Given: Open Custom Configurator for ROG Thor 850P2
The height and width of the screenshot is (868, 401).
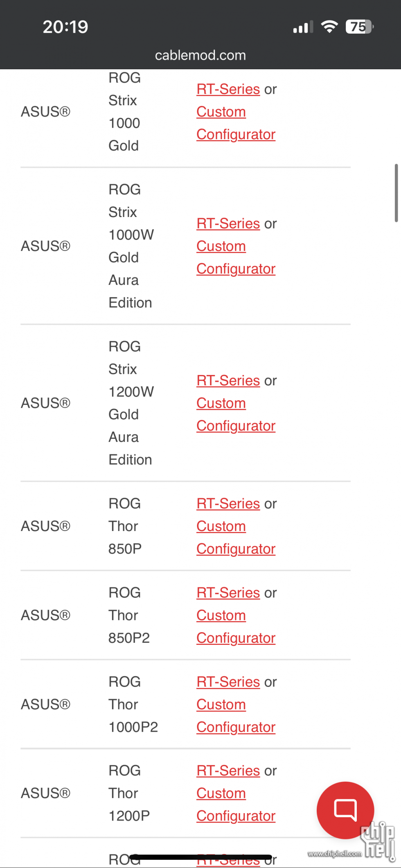Looking at the screenshot, I should click(x=236, y=626).
